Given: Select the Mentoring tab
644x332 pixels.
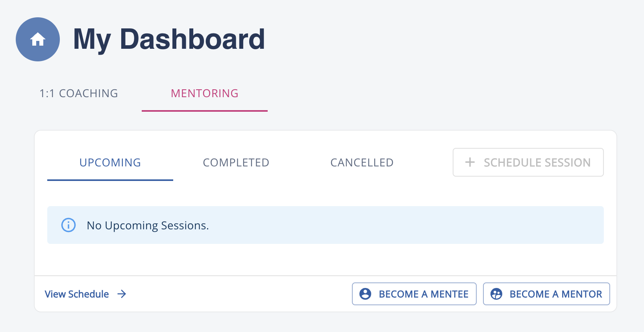Looking at the screenshot, I should [x=204, y=93].
